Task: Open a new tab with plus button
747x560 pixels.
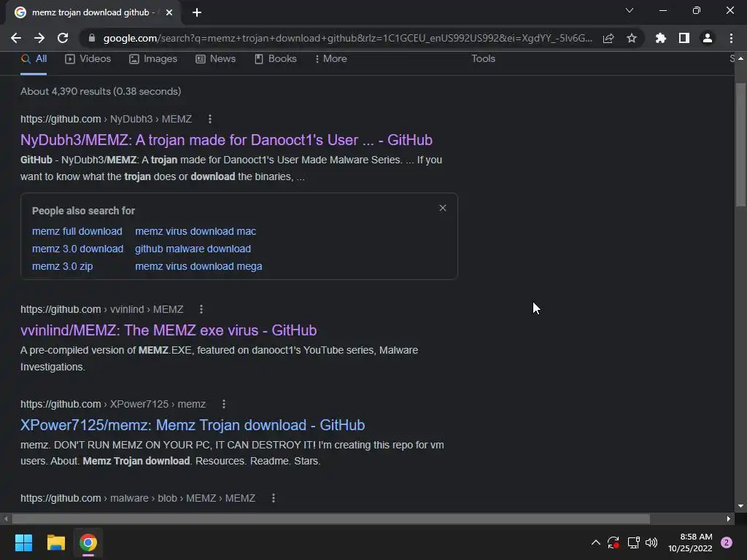Action: coord(197,12)
